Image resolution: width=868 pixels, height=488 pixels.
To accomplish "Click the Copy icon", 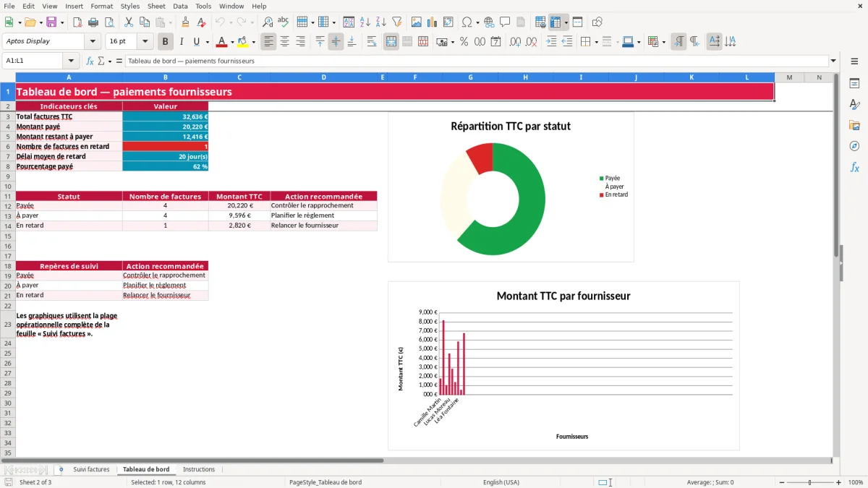I will (145, 22).
